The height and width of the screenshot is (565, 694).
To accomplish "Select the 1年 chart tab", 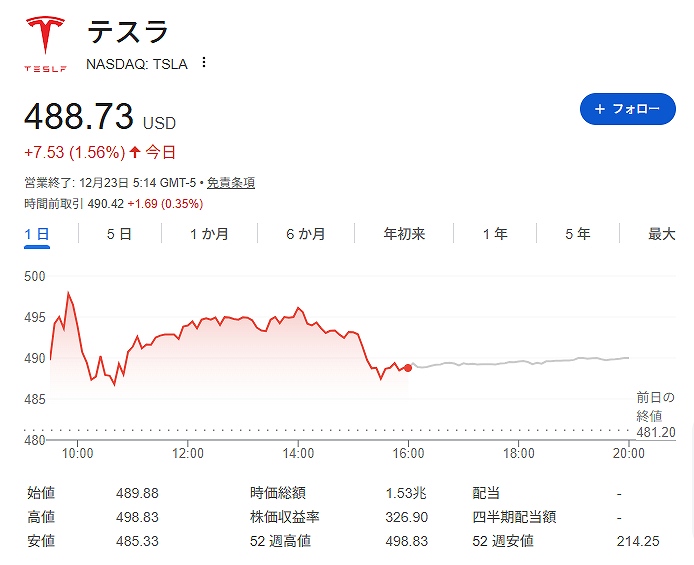I will click(x=494, y=234).
